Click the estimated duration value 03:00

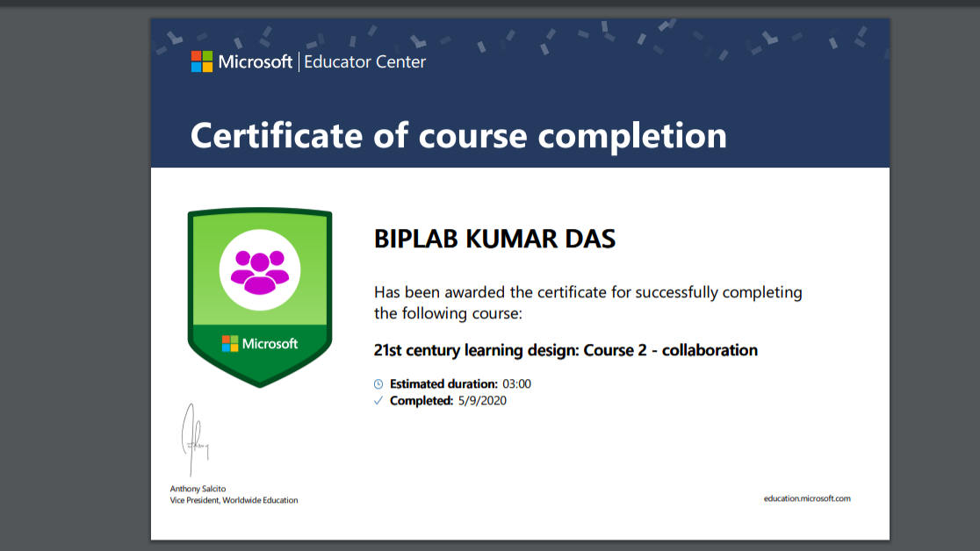pos(517,384)
